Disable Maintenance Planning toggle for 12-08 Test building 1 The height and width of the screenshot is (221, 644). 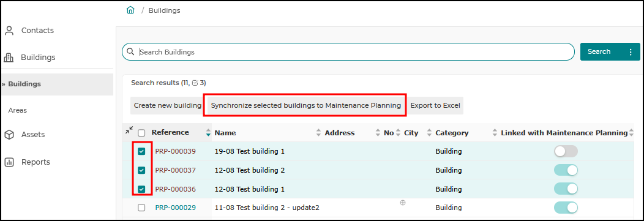click(x=566, y=189)
